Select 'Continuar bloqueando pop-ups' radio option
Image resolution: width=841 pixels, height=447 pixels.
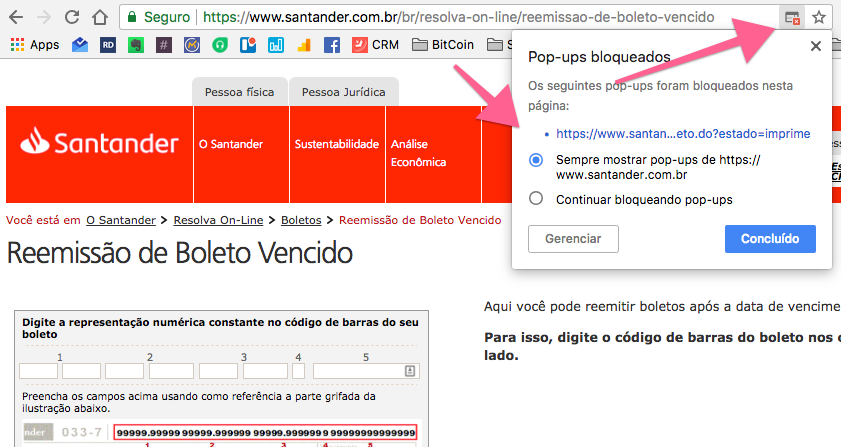click(x=536, y=199)
